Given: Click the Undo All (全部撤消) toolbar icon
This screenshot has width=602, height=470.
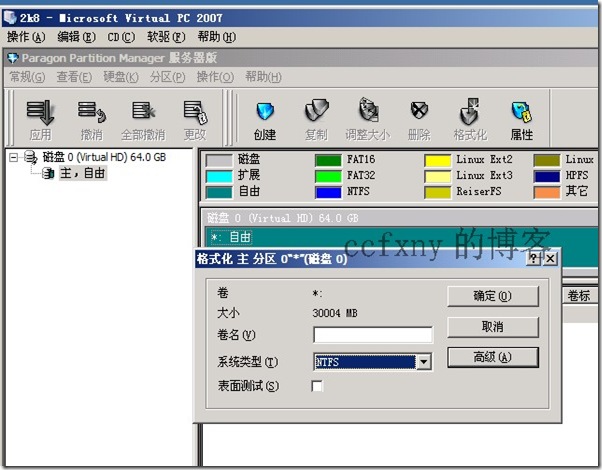Looking at the screenshot, I should [x=143, y=111].
